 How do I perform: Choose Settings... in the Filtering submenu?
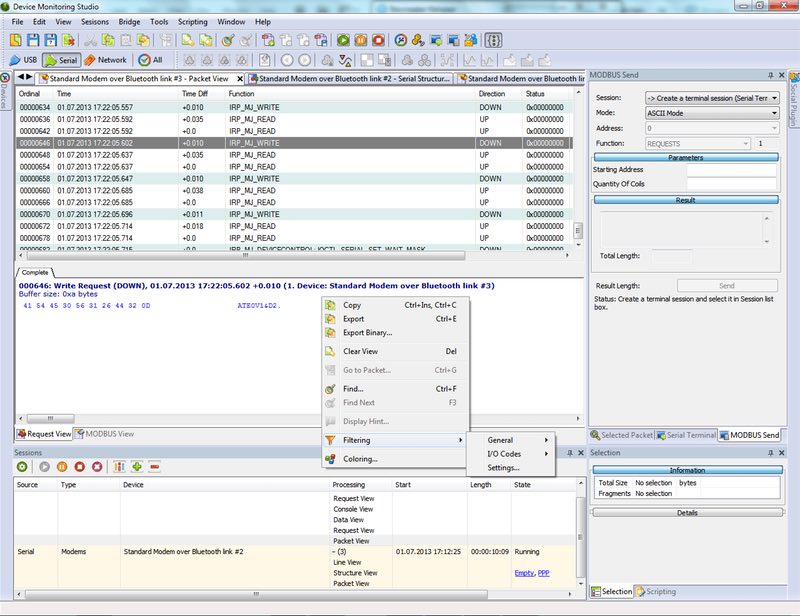pyautogui.click(x=512, y=467)
